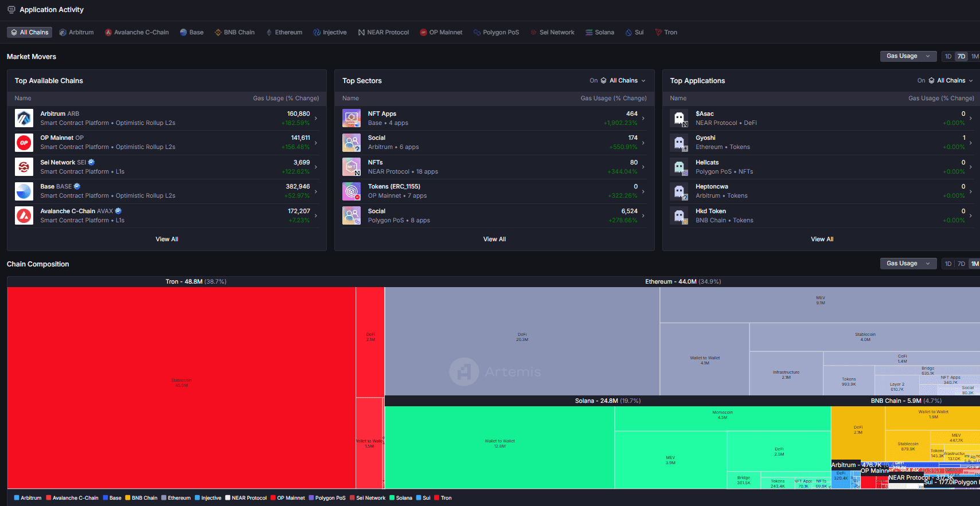Click NFT Apps sector icon
This screenshot has height=506, width=980.
[352, 118]
